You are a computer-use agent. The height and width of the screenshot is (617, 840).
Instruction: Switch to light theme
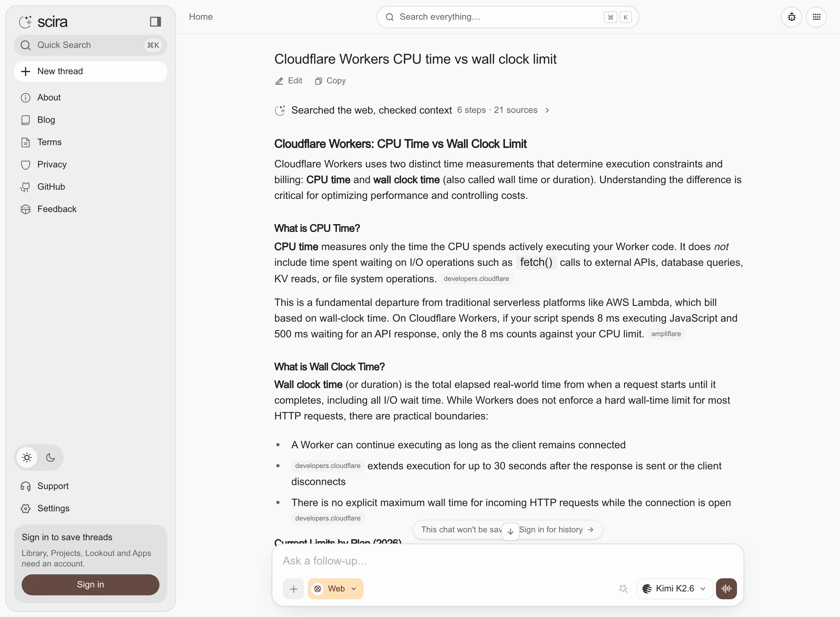tap(27, 457)
